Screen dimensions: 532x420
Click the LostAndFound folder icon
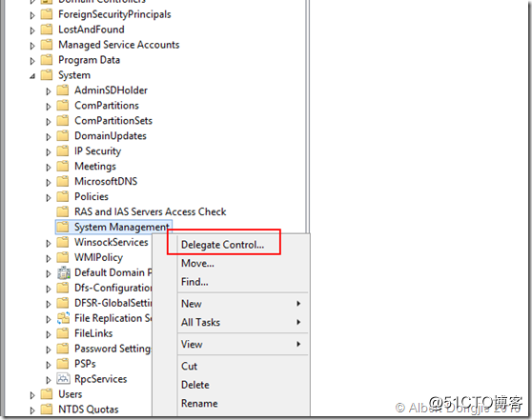point(47,30)
